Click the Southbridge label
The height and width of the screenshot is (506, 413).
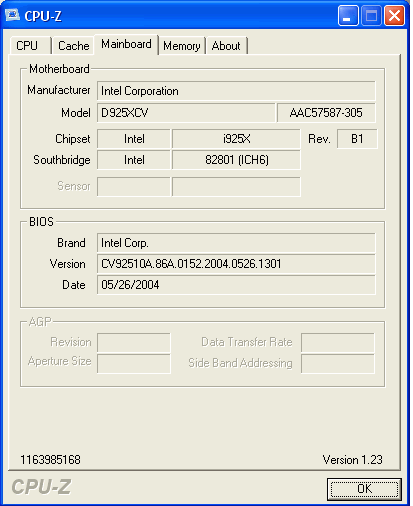pos(62,160)
